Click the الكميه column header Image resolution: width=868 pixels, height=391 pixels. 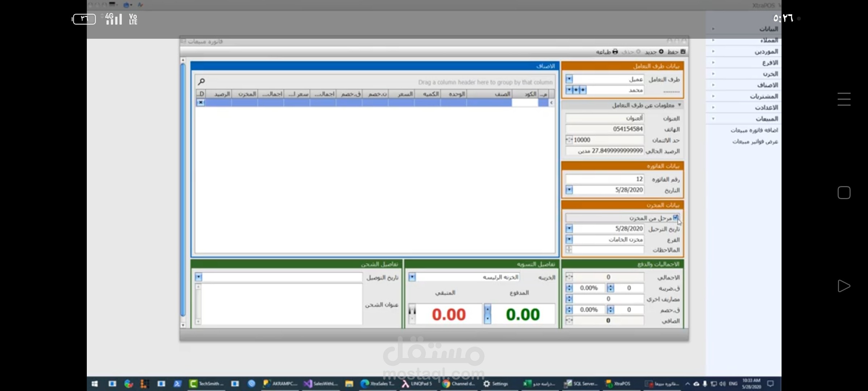coord(427,94)
